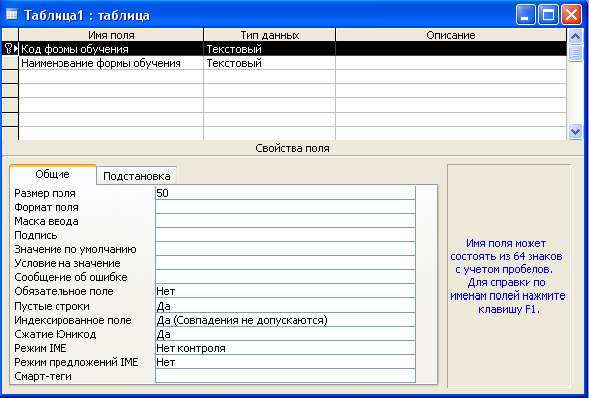
Task: Open data type cell for Наименование формы обучения
Action: click(x=269, y=63)
